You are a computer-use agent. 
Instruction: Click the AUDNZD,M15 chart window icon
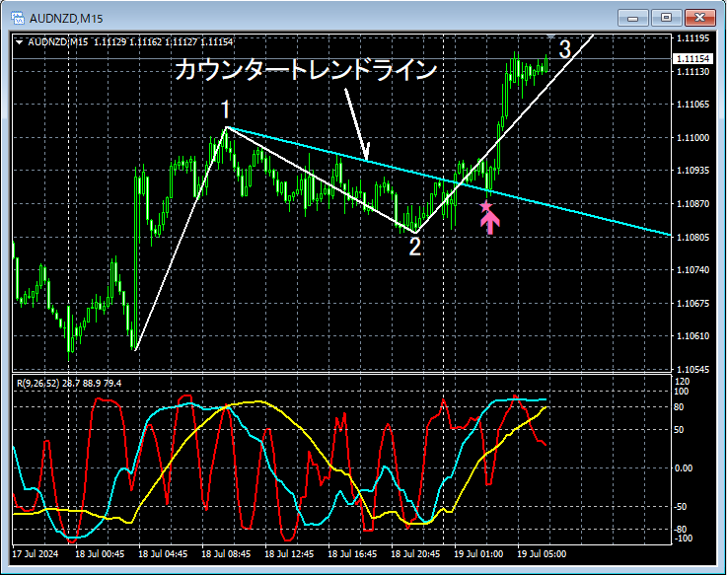point(18,18)
